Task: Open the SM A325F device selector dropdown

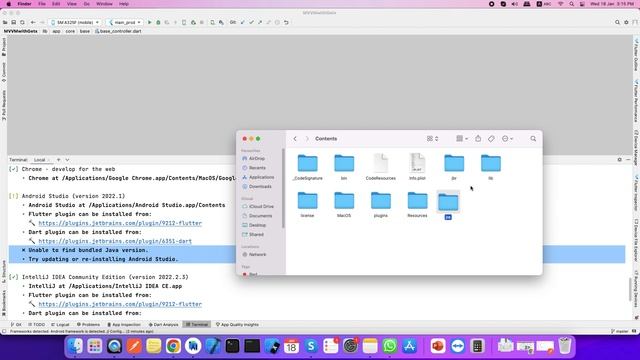Action: coord(75,22)
